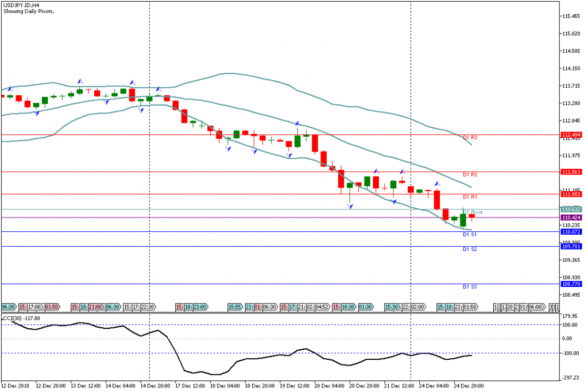Select the purple 110.424 current price tag

(572, 218)
